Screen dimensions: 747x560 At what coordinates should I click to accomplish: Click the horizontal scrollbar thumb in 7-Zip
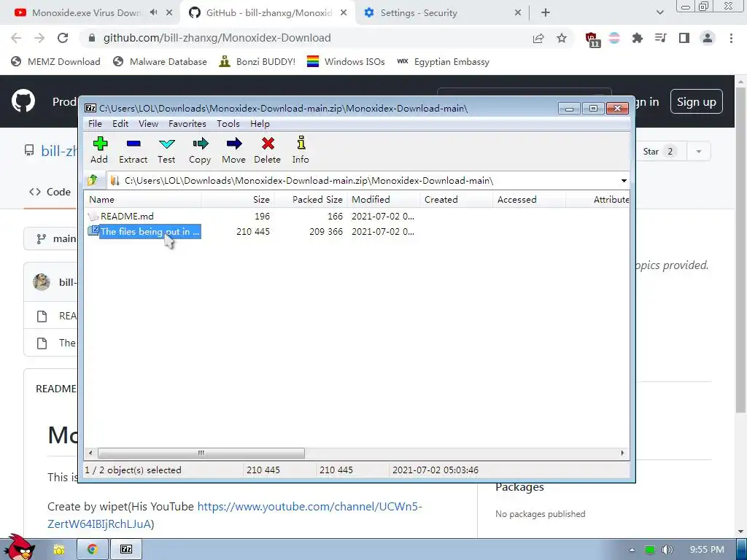point(201,453)
